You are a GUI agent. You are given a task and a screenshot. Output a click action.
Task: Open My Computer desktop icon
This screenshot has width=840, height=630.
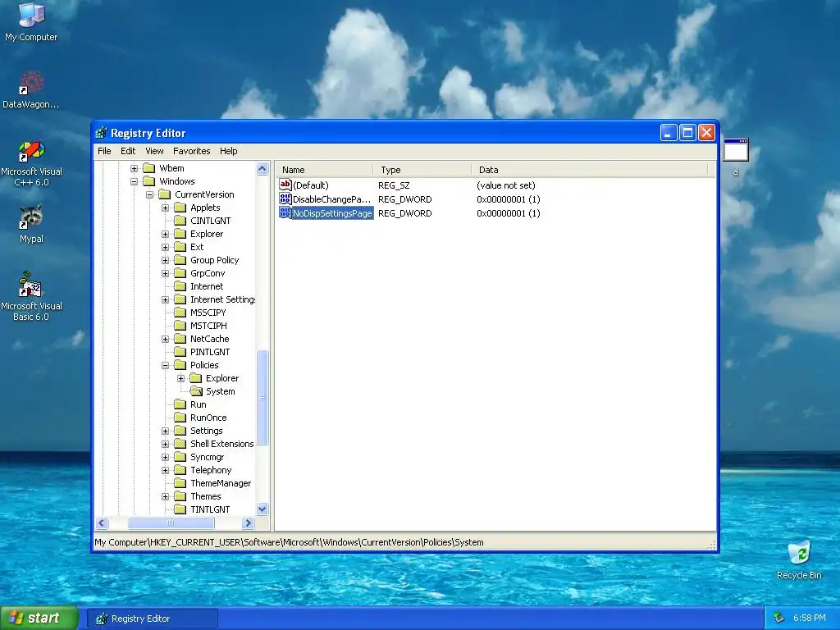coord(31,21)
